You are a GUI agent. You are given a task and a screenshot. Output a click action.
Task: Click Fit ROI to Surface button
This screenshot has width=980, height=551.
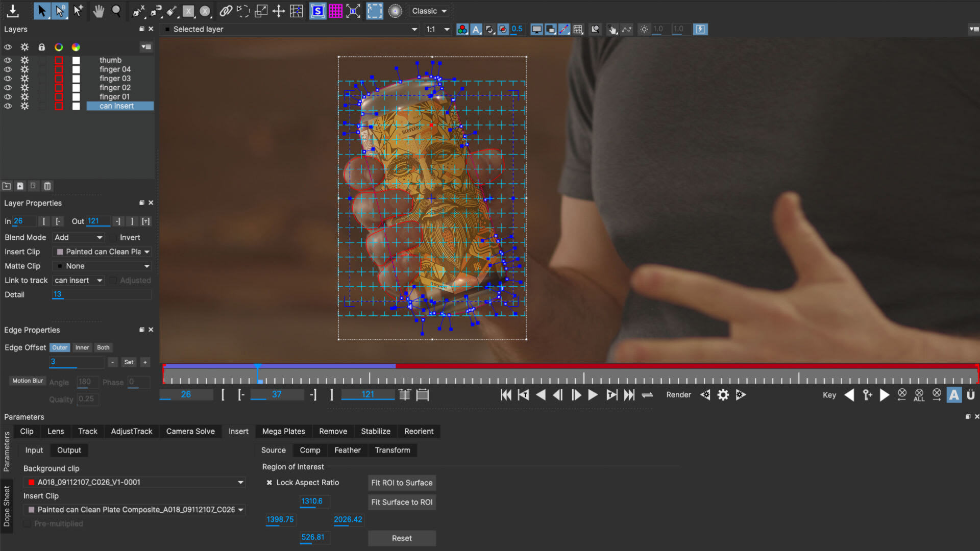click(401, 482)
